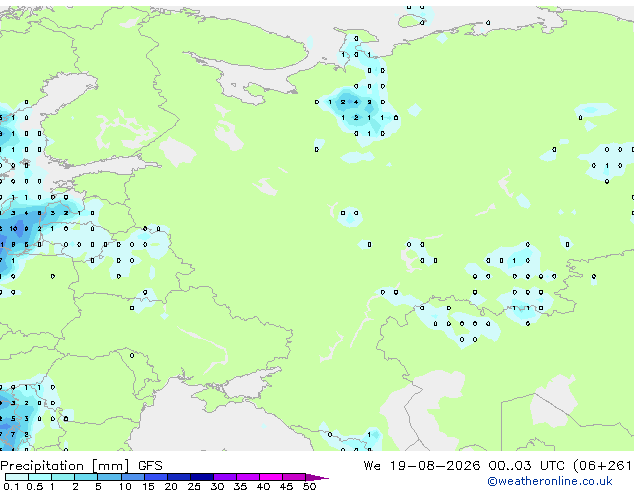
Task: Click the '15' legend scale label
Action: tap(148, 486)
